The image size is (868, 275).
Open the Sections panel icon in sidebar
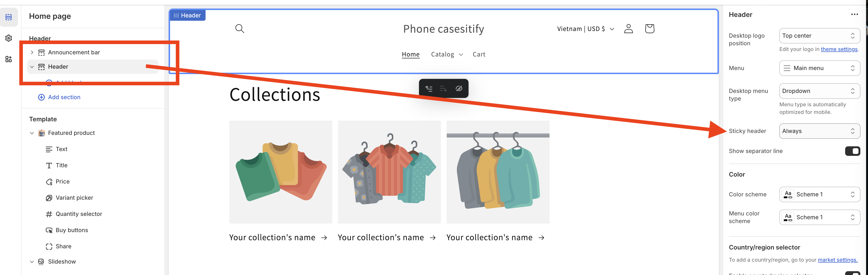[9, 17]
